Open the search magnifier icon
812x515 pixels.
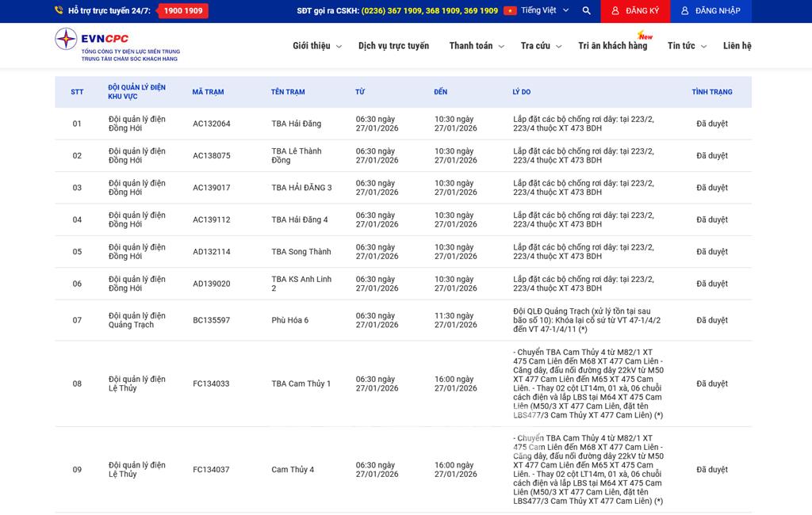tap(586, 11)
